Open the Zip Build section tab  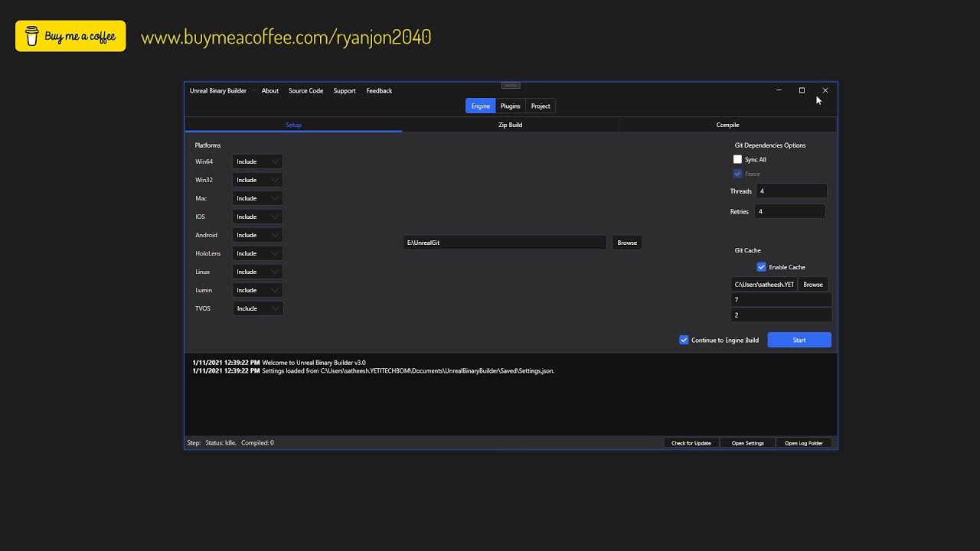[x=510, y=125]
